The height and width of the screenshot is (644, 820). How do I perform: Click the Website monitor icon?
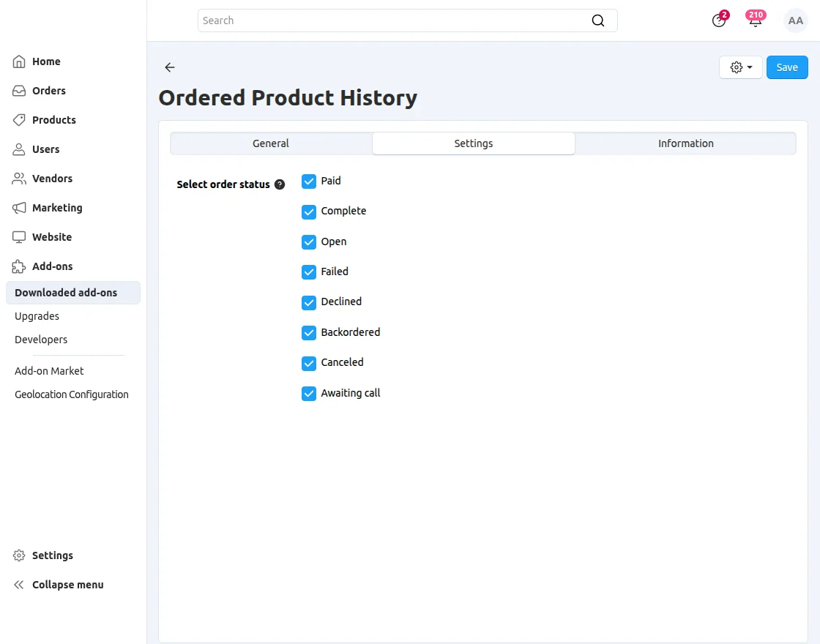click(x=19, y=237)
